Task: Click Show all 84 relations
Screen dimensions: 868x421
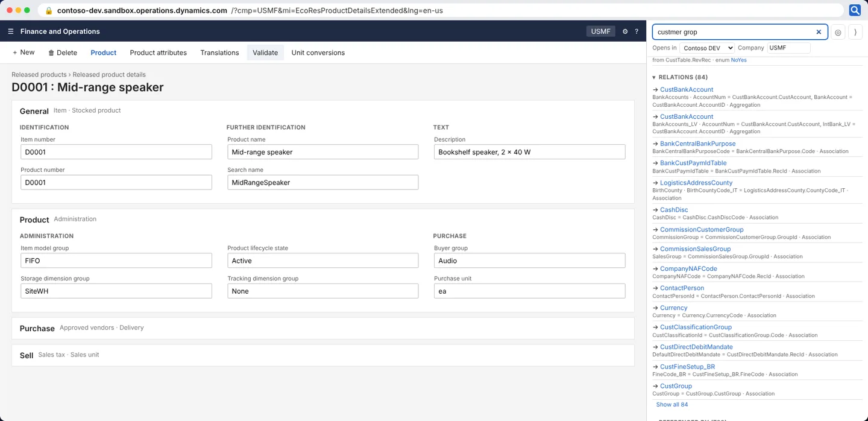Action: click(672, 405)
